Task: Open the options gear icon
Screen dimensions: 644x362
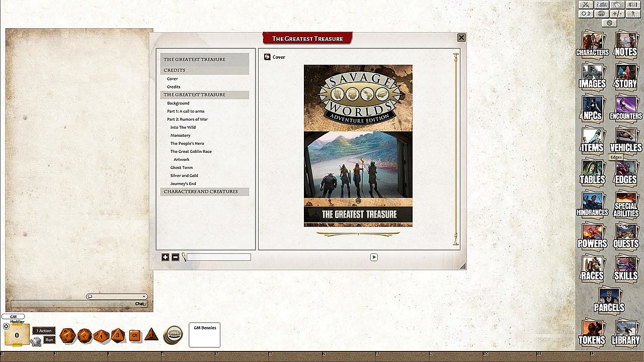Action: pyautogui.click(x=609, y=23)
